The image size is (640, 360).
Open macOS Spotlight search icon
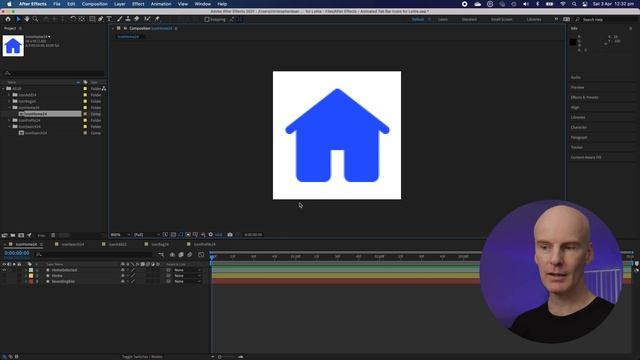(x=574, y=4)
